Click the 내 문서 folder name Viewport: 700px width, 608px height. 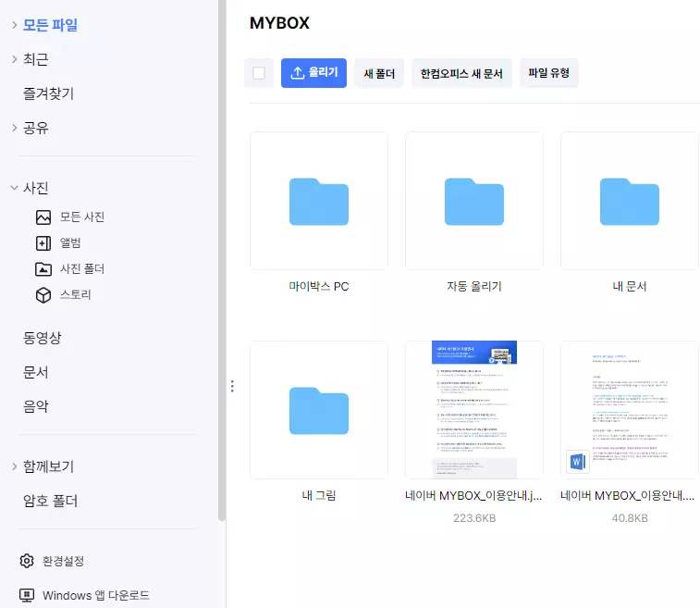pos(630,286)
